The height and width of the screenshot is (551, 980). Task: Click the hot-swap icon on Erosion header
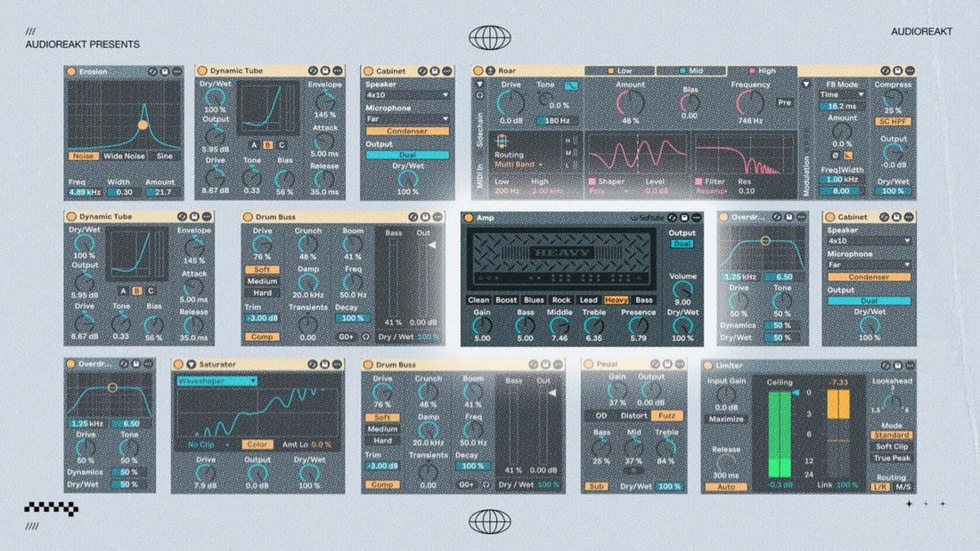(152, 70)
